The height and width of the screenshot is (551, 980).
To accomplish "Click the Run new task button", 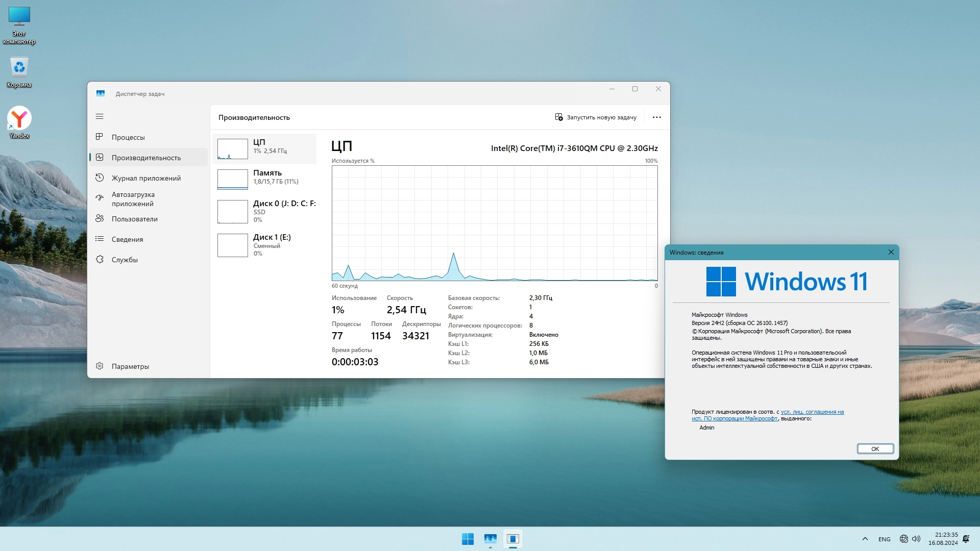I will click(596, 117).
